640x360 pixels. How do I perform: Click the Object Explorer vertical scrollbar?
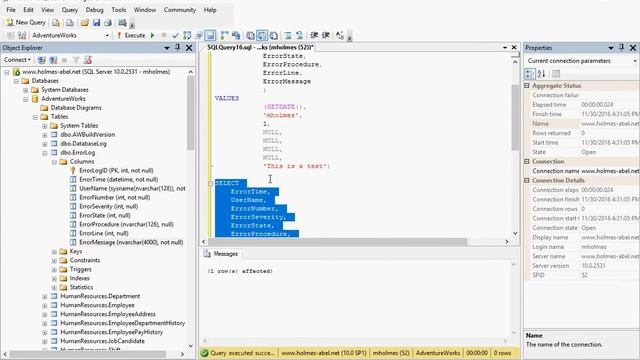pyautogui.click(x=190, y=112)
